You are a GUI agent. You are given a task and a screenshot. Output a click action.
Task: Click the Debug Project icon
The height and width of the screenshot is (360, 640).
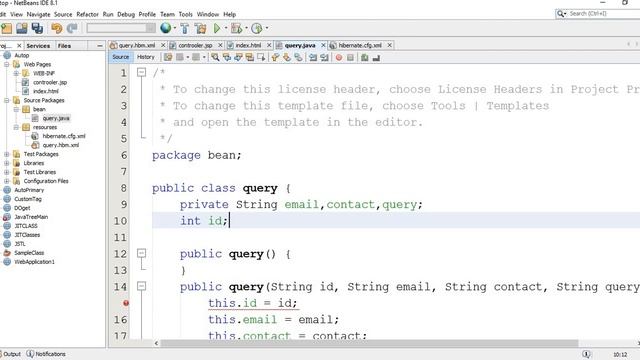click(236, 28)
